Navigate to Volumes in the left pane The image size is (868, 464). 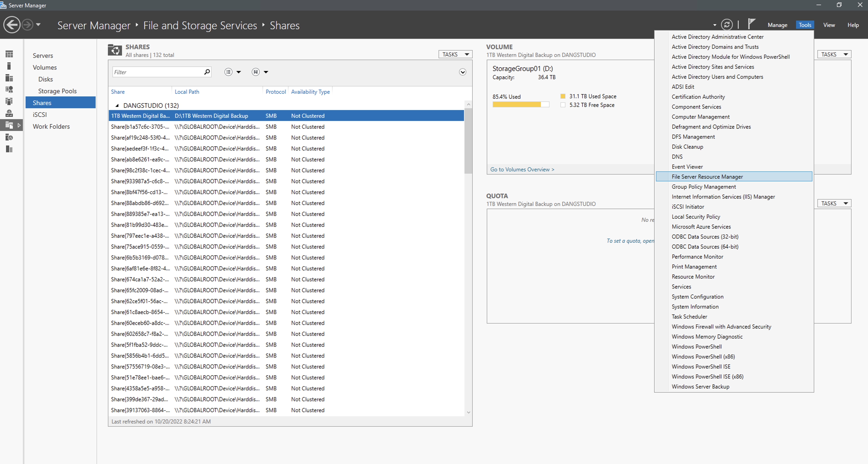[x=45, y=67]
